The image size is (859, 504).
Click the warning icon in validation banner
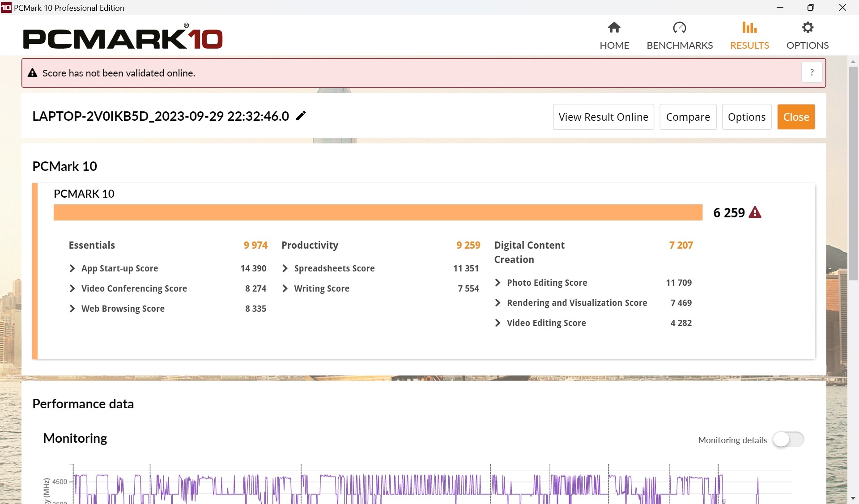pyautogui.click(x=33, y=73)
